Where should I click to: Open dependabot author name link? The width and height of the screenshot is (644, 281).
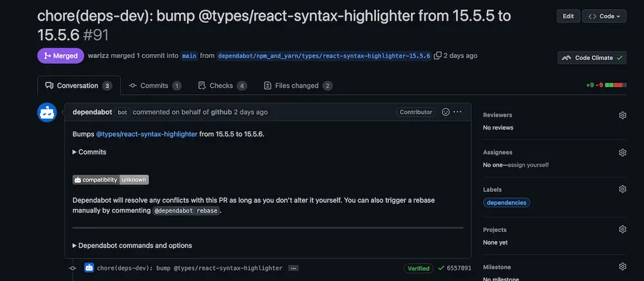click(92, 111)
